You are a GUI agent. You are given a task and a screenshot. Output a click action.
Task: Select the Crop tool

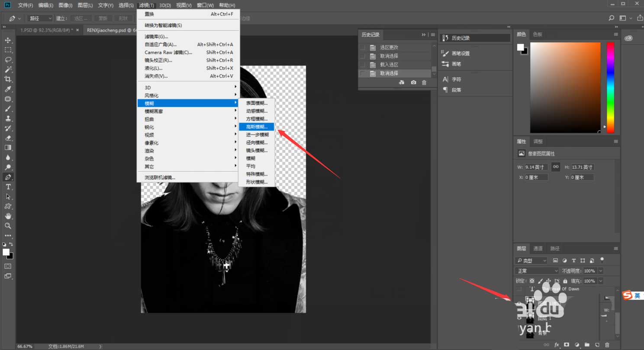8,79
